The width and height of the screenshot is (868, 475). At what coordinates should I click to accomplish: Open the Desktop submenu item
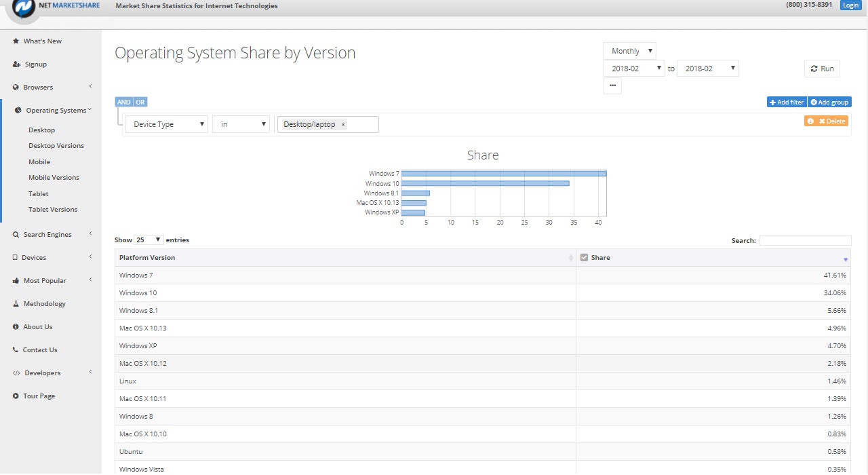click(42, 130)
